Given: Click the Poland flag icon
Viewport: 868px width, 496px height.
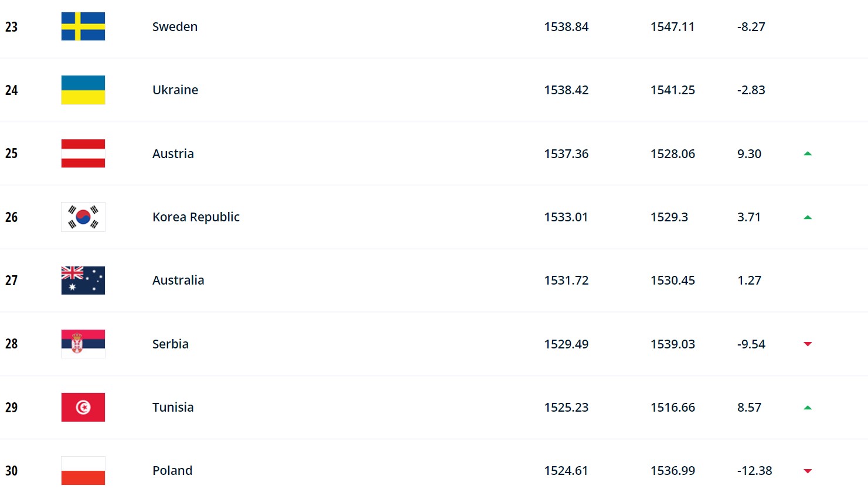Looking at the screenshot, I should click(83, 470).
